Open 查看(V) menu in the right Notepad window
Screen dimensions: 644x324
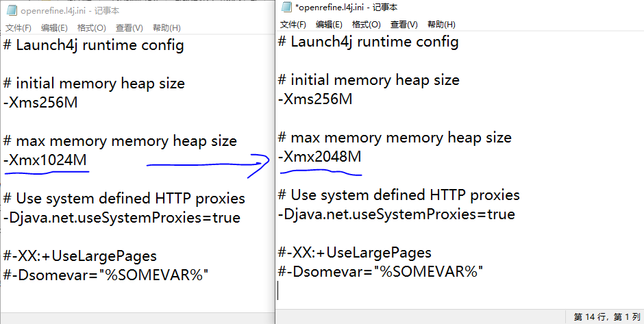coord(404,25)
